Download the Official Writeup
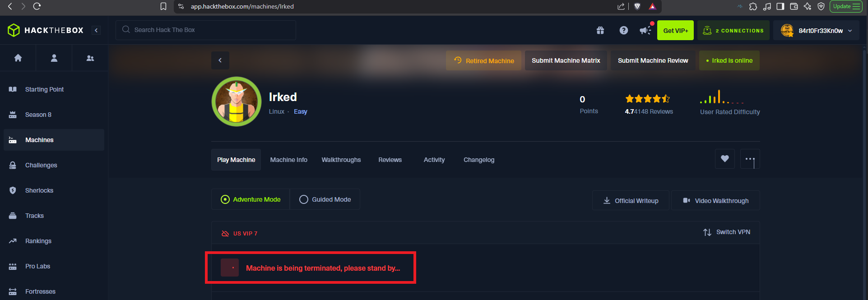The image size is (868, 300). pyautogui.click(x=631, y=200)
